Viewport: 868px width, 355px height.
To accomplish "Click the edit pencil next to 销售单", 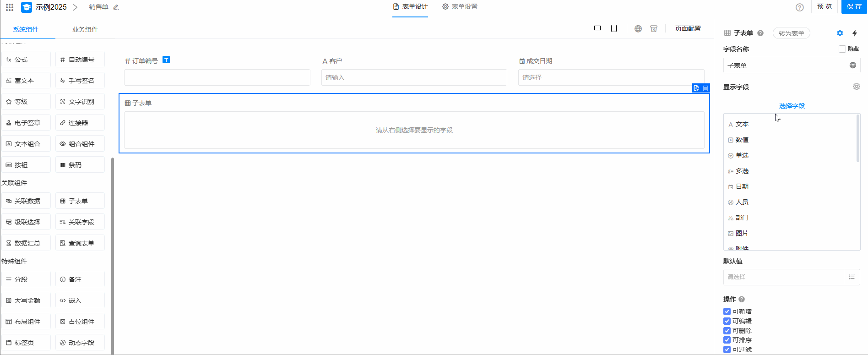I will pyautogui.click(x=116, y=7).
